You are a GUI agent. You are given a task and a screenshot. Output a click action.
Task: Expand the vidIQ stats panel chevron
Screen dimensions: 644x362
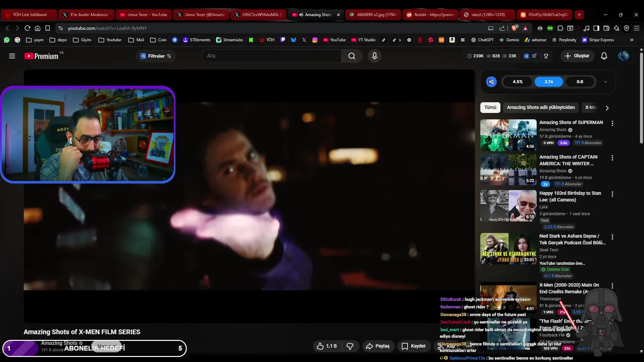pos(605,81)
